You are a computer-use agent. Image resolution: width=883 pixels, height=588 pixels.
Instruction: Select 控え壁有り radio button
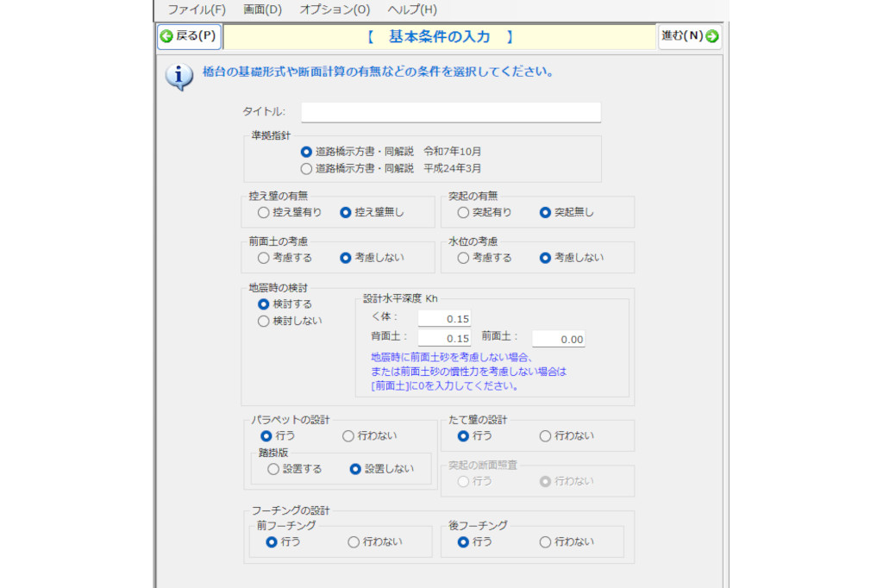264,212
